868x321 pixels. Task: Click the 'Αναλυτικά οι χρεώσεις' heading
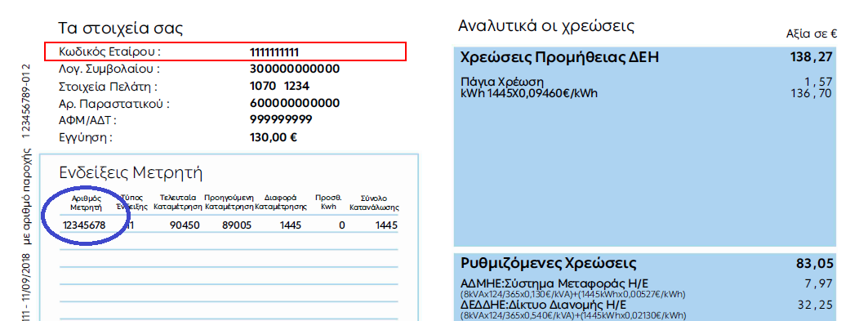pos(545,26)
